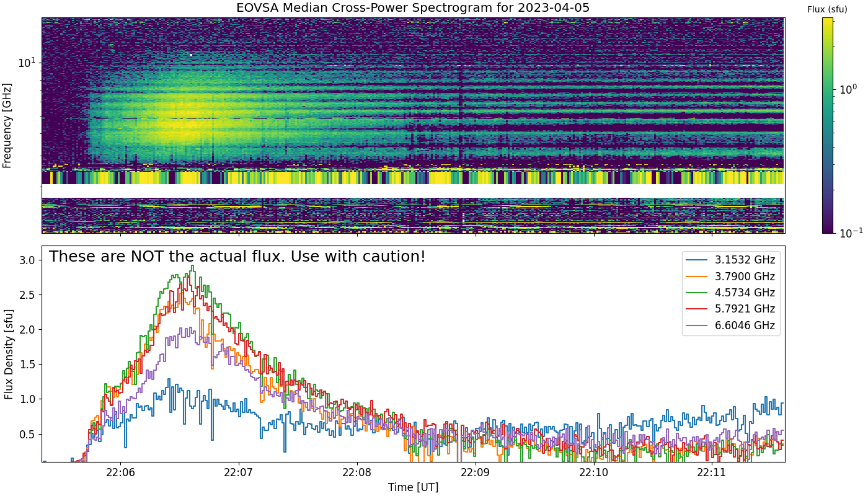Click the purple line sample in legend
The height and width of the screenshot is (496, 868).
(x=697, y=325)
